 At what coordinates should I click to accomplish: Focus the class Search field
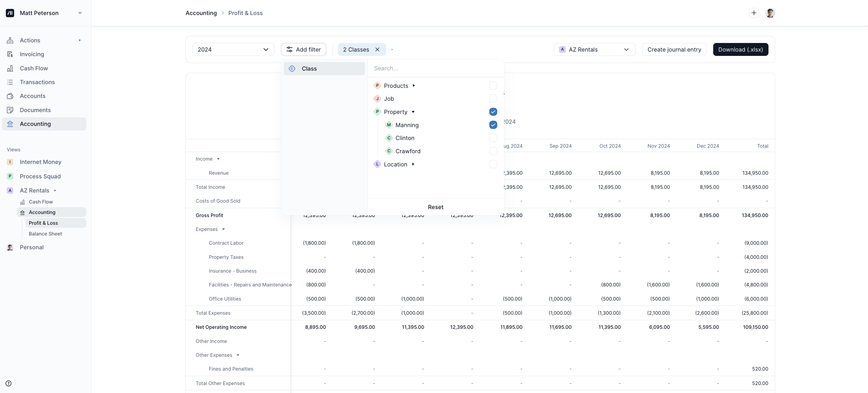point(435,68)
